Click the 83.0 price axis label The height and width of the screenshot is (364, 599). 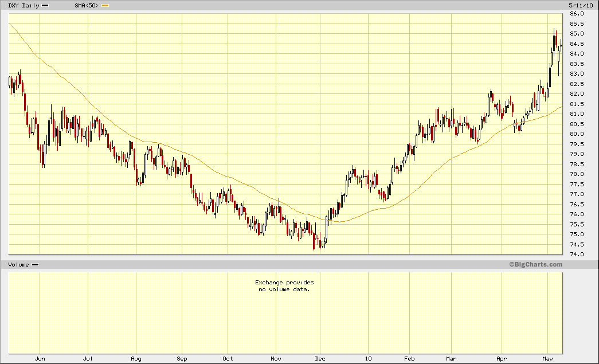[x=577, y=74]
